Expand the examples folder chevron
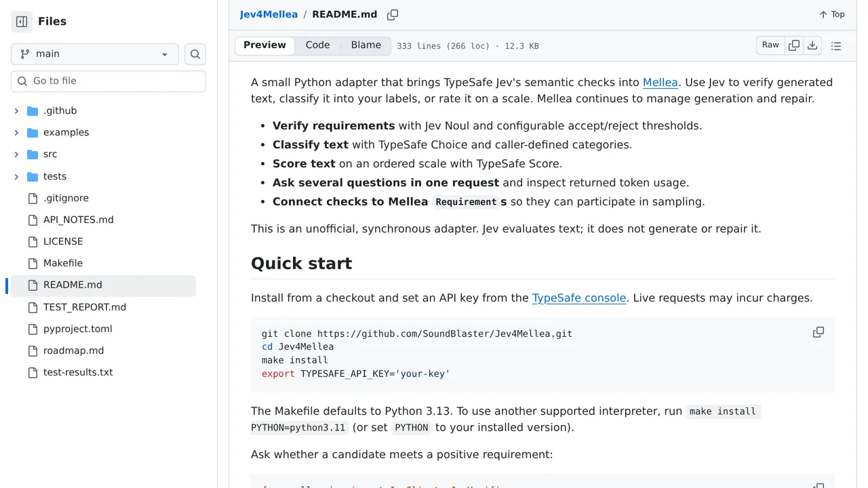Image resolution: width=868 pixels, height=488 pixels. (x=16, y=133)
